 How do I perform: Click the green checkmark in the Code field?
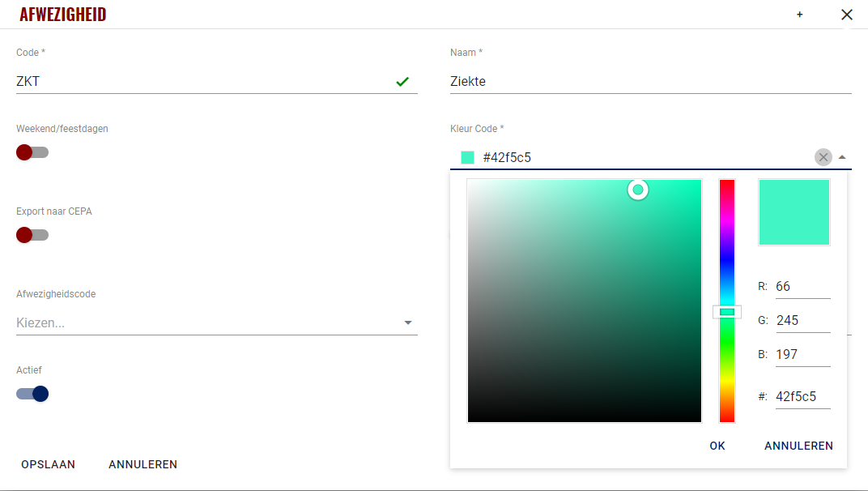point(402,82)
